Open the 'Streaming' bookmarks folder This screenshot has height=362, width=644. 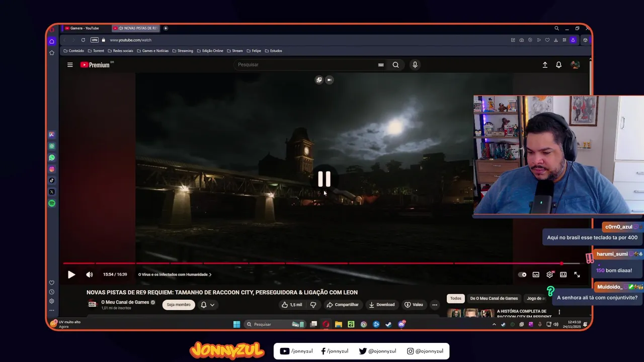point(183,51)
